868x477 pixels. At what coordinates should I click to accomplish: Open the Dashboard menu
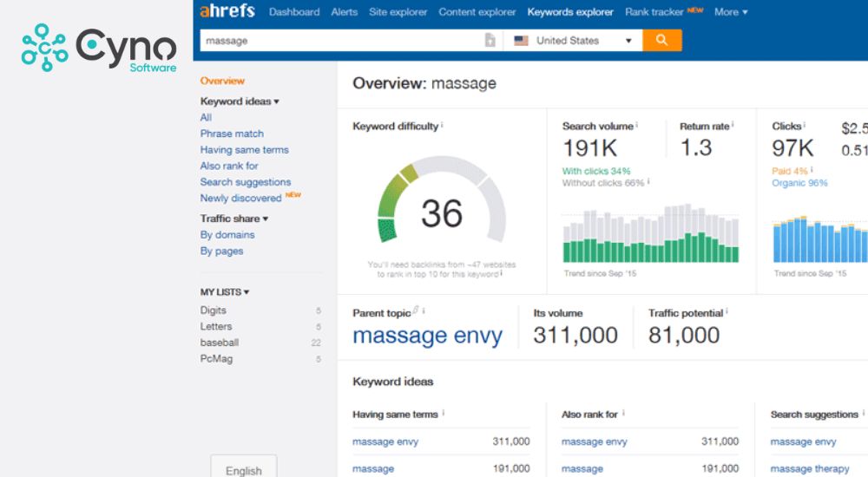[294, 11]
